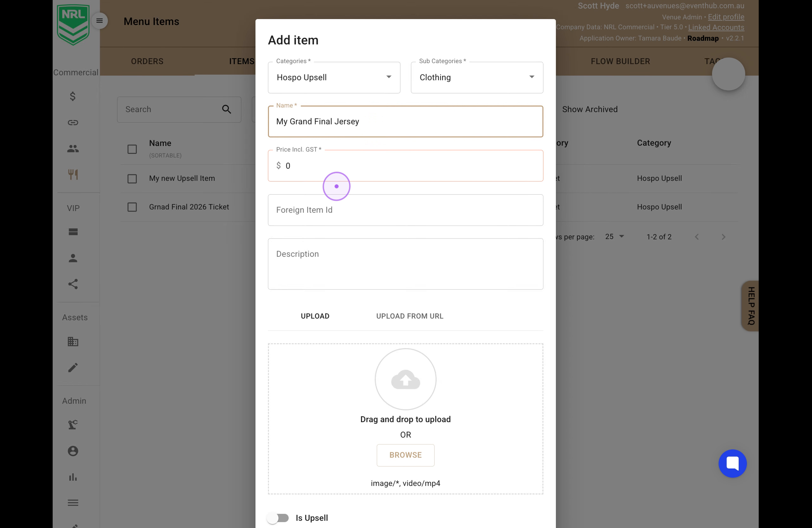Select the UPLOAD FROM URL tab

(x=409, y=316)
